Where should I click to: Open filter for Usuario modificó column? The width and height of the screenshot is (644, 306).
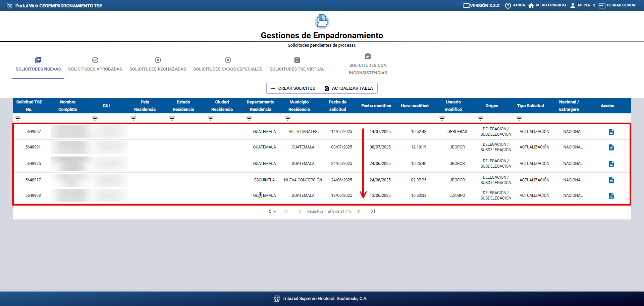pyautogui.click(x=442, y=119)
